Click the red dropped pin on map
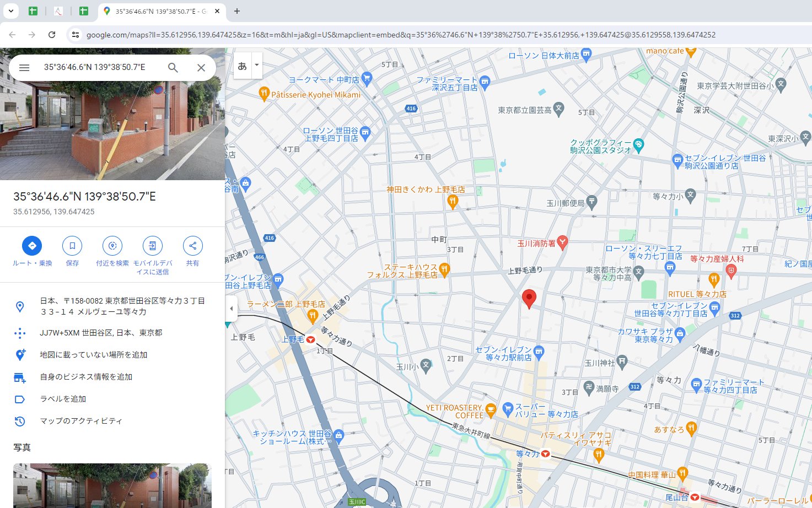812x508 pixels. [529, 299]
